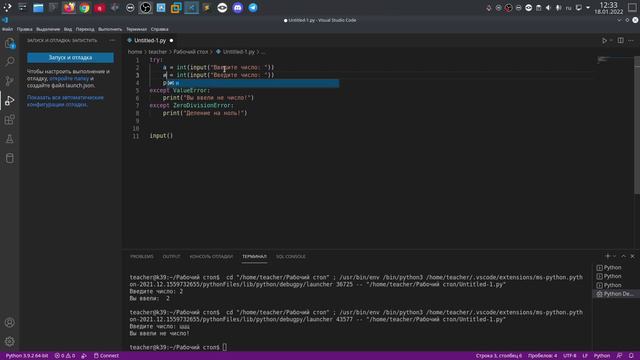The width and height of the screenshot is (640, 360).
Task: Close the terminal panel
Action: [632, 256]
